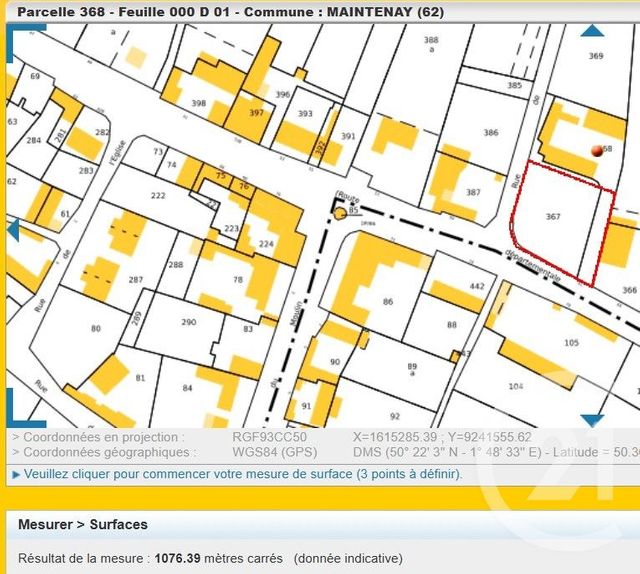Click parcel number 81
The height and width of the screenshot is (574, 640).
(140, 378)
